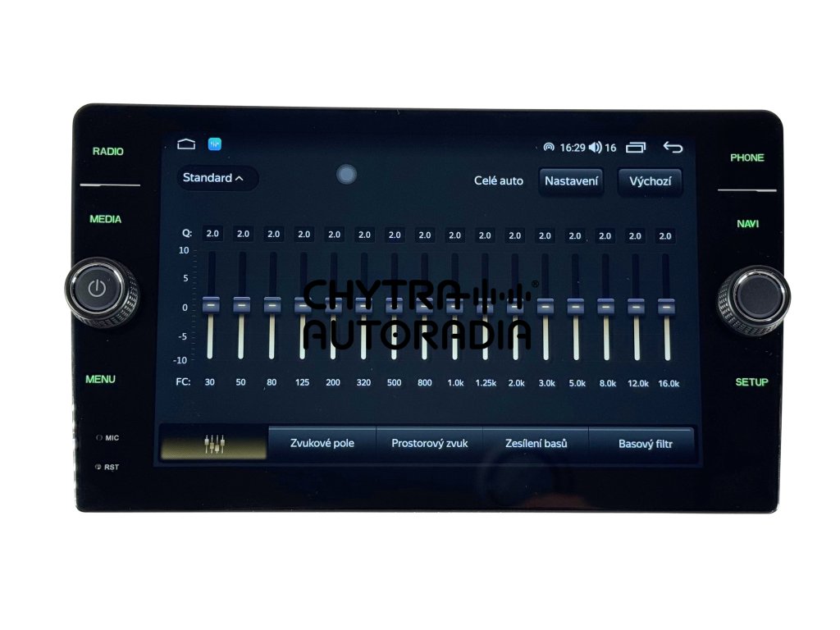The height and width of the screenshot is (630, 840).
Task: Select the equalizer sliders tab icon
Action: (x=214, y=444)
